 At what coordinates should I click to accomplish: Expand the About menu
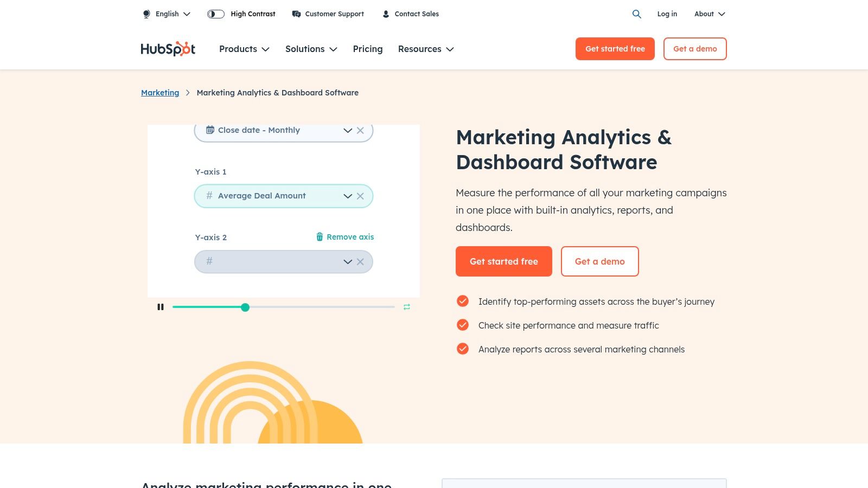[x=710, y=14]
